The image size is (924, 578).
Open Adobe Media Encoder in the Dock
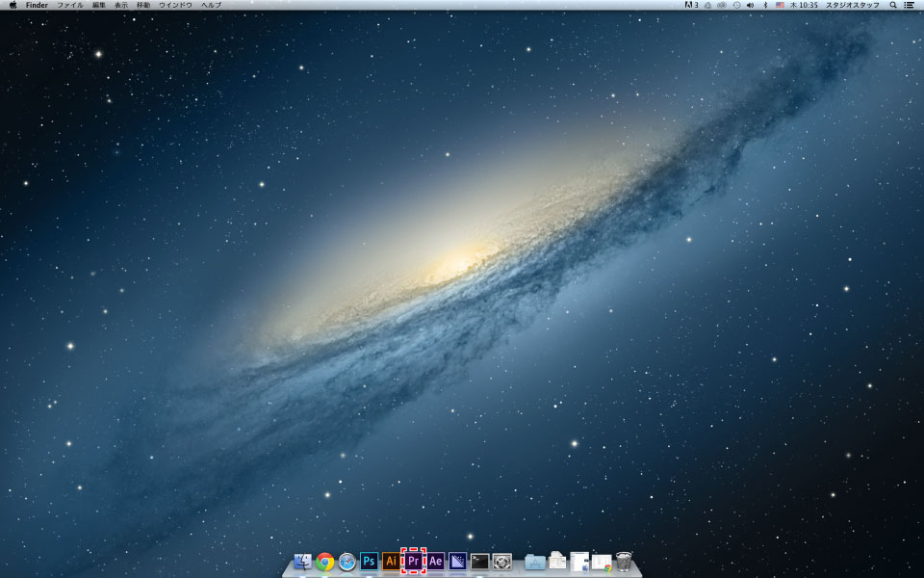click(x=457, y=561)
